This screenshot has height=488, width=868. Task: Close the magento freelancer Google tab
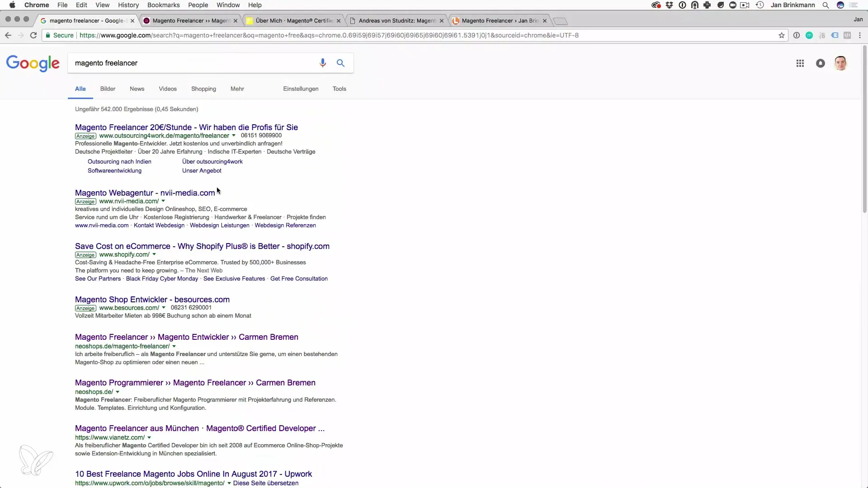132,21
